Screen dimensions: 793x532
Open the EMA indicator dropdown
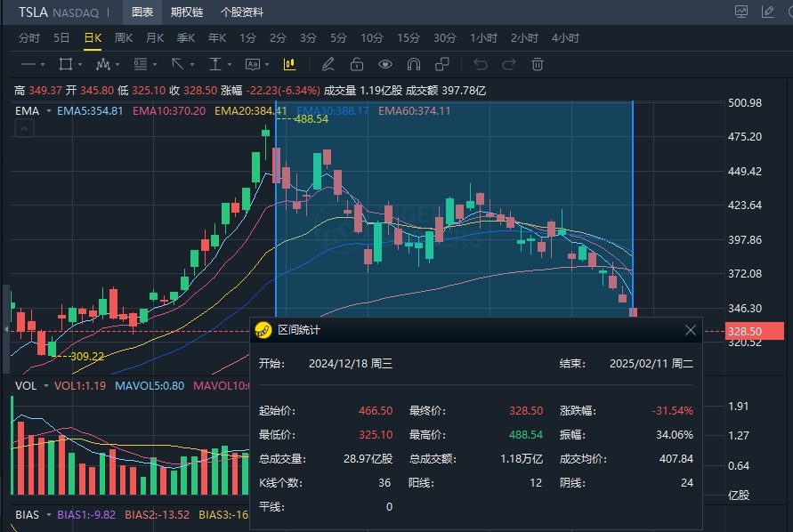point(49,110)
